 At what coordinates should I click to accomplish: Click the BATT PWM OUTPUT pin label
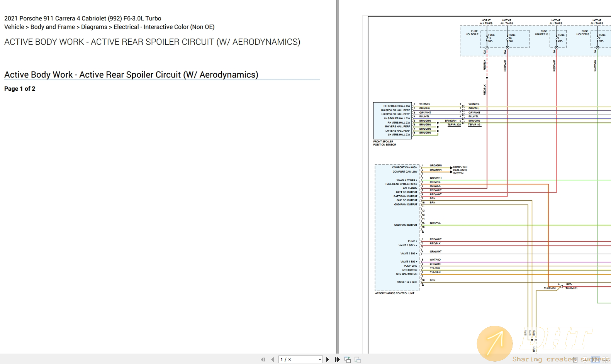click(x=406, y=196)
